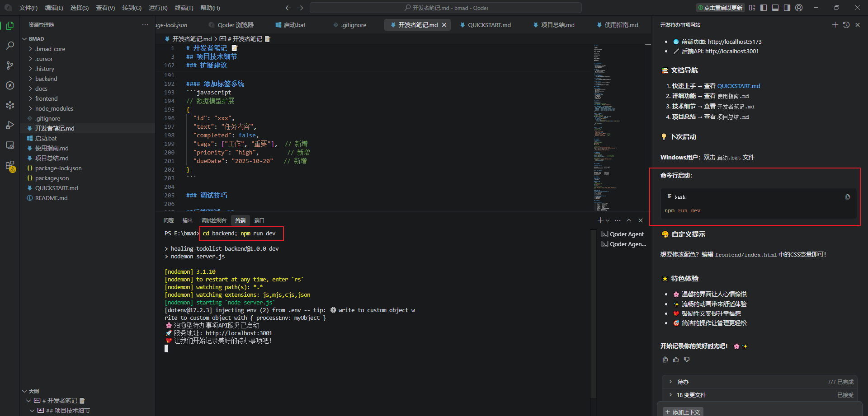Open README.md in the explorer
Screen dimensions: 868x416
(51, 198)
